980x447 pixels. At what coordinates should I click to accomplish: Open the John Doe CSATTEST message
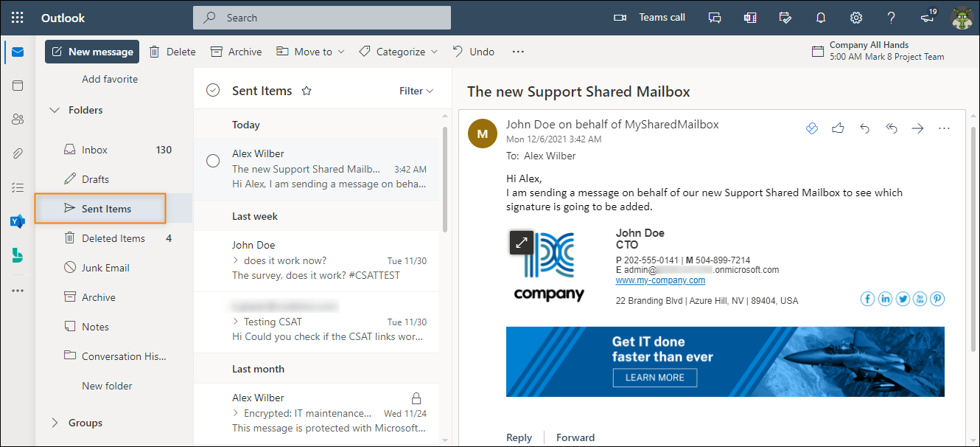point(316,260)
